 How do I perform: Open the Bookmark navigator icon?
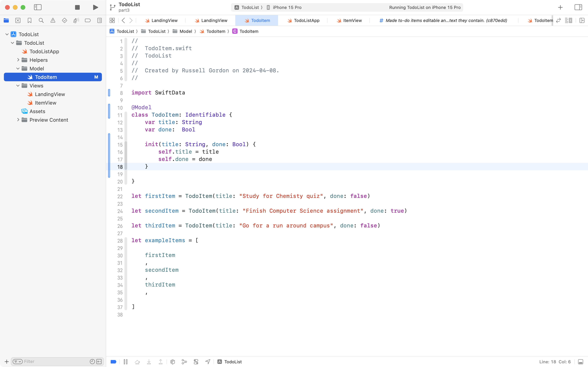[29, 20]
